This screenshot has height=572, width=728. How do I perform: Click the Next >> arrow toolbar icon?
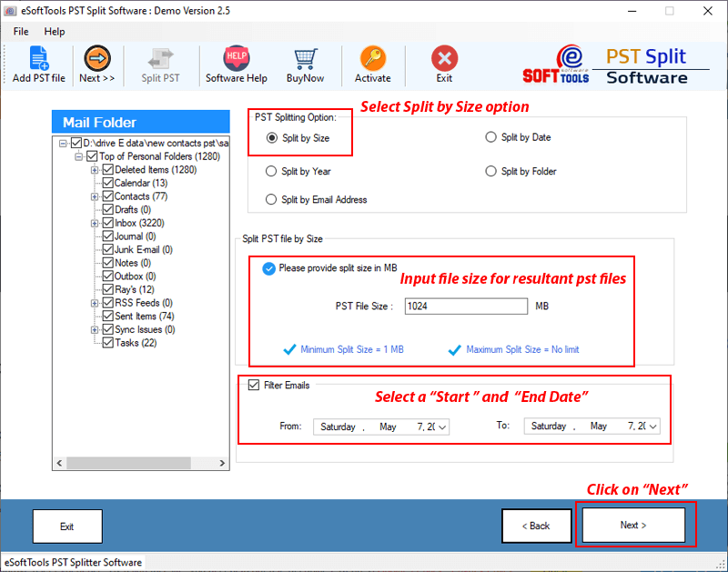tap(96, 59)
